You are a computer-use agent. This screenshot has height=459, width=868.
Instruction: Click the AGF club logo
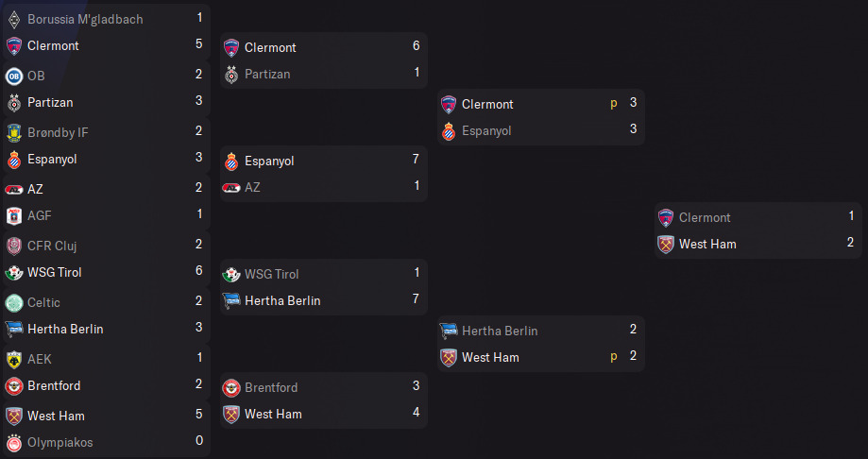14,216
